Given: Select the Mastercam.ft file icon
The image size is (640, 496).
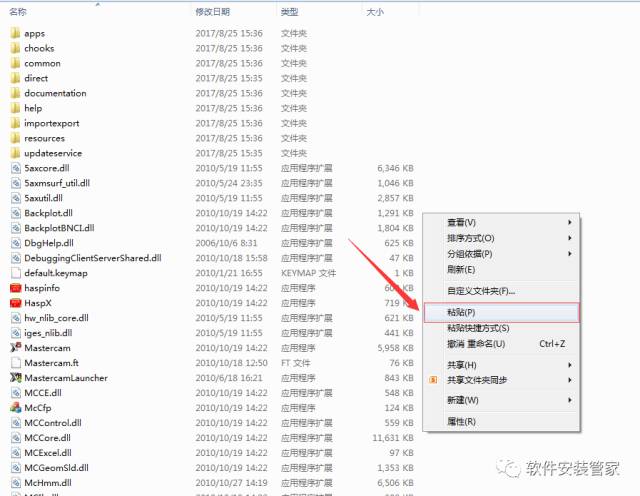Looking at the screenshot, I should click(15, 363).
